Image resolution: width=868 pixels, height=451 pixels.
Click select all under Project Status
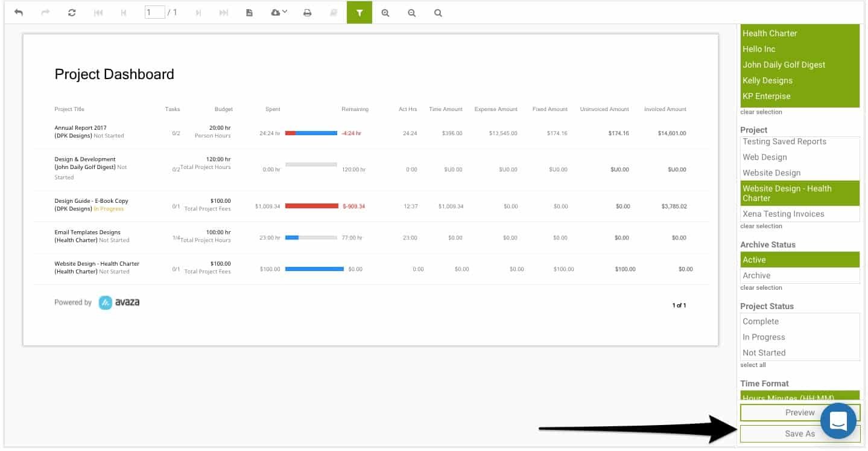[753, 365]
